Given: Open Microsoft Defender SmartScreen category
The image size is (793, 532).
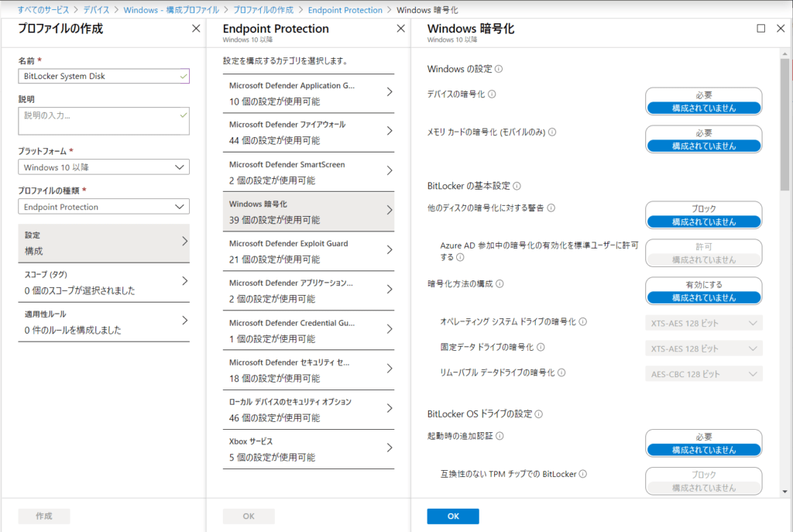Looking at the screenshot, I should pos(308,172).
